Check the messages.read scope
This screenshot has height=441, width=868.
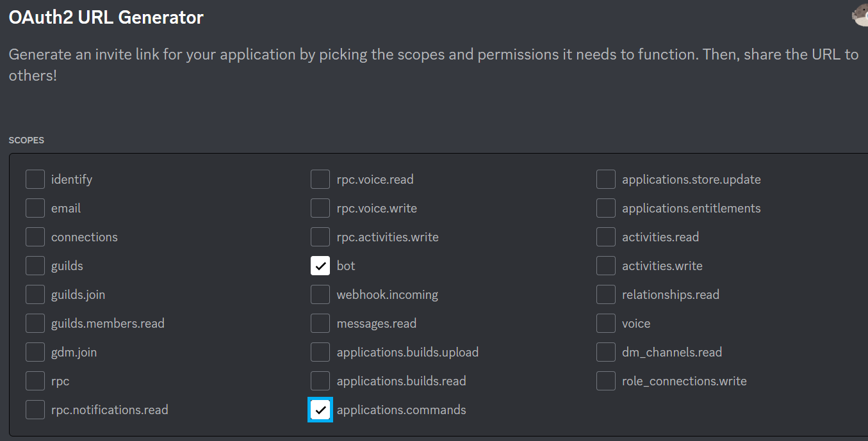click(x=320, y=323)
